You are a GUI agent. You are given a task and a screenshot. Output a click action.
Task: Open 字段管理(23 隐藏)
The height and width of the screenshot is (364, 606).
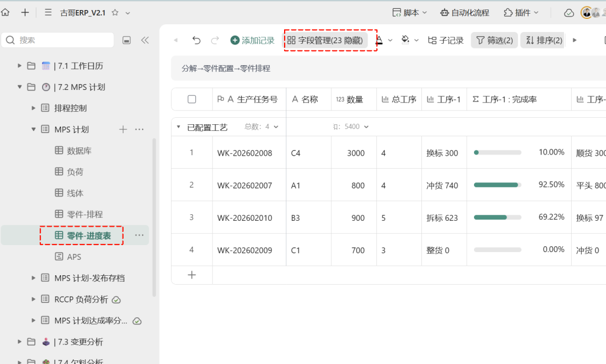(325, 40)
